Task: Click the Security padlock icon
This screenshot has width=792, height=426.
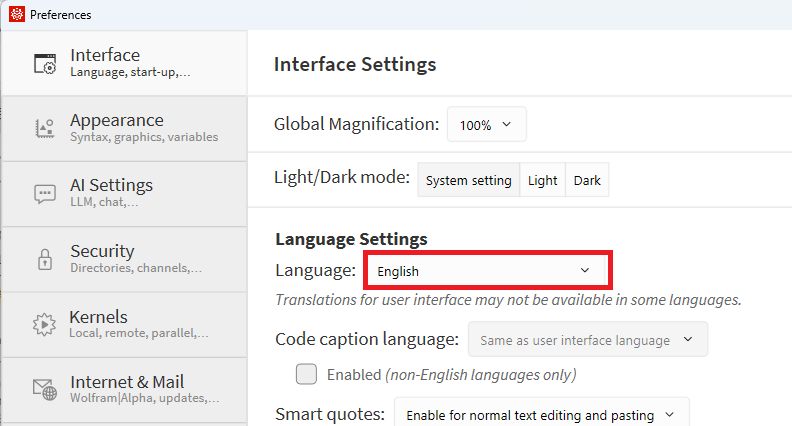Action: tap(45, 260)
